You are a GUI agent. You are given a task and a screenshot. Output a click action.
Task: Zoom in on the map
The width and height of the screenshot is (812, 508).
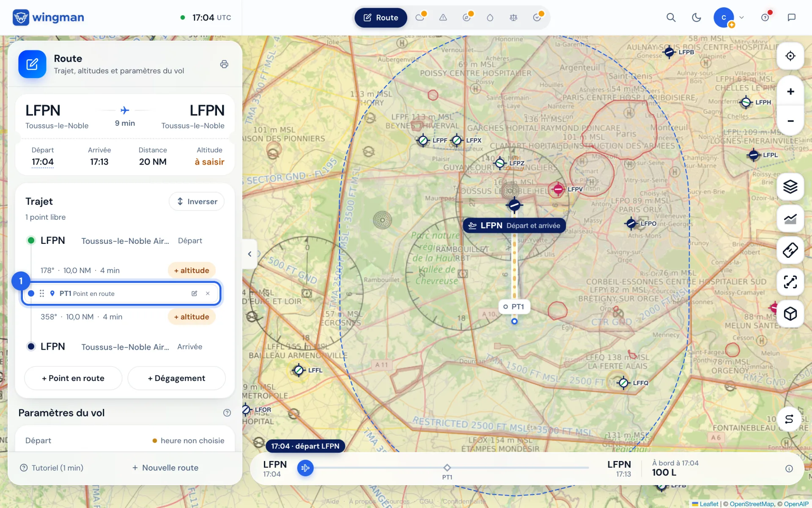click(x=790, y=91)
